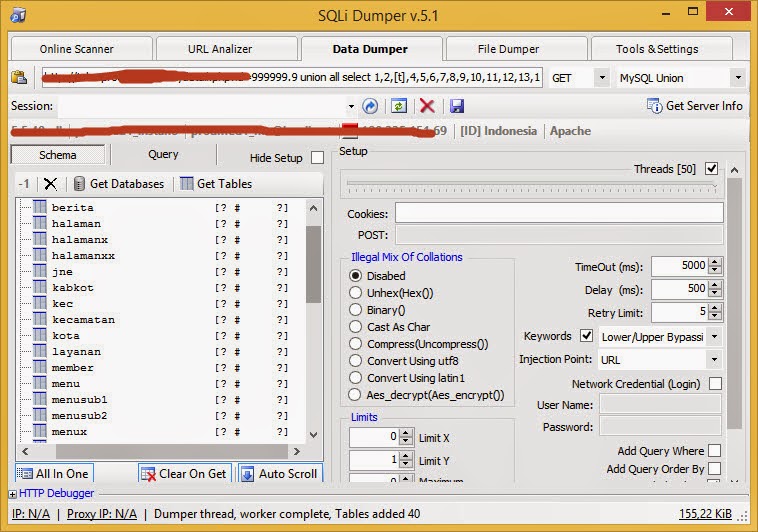
Task: Toggle the Keywords checkbox
Action: (586, 336)
